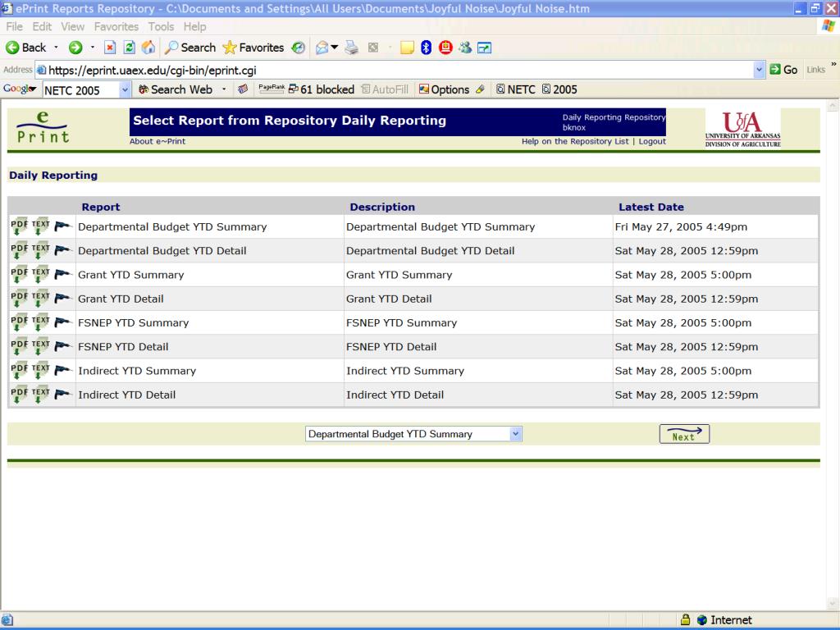Click drill icon for Departmental Budget YTD Summary

pos(63,226)
